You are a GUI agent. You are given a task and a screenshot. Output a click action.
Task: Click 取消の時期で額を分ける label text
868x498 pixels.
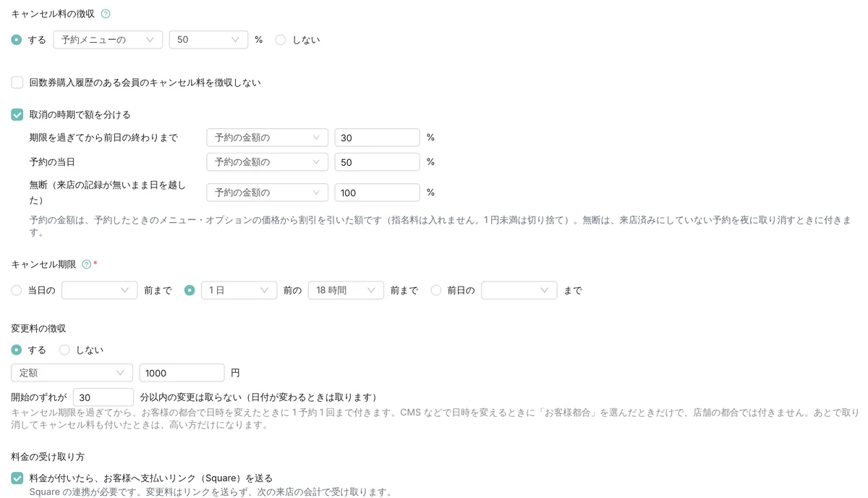coord(80,114)
